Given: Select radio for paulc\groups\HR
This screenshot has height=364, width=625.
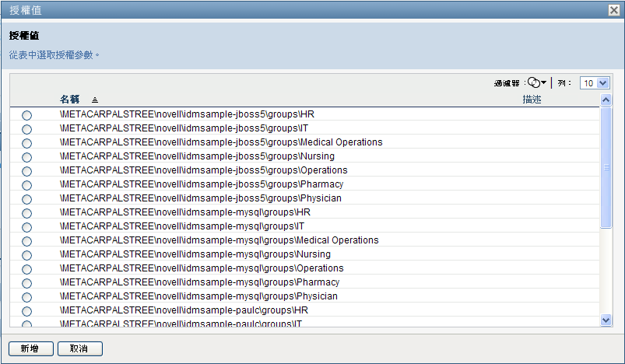Looking at the screenshot, I should 26,311.
